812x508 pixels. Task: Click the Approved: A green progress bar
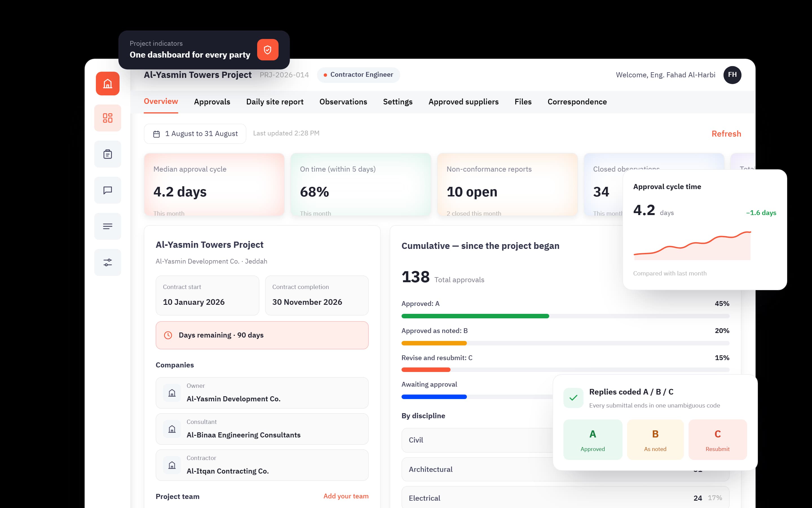click(475, 316)
